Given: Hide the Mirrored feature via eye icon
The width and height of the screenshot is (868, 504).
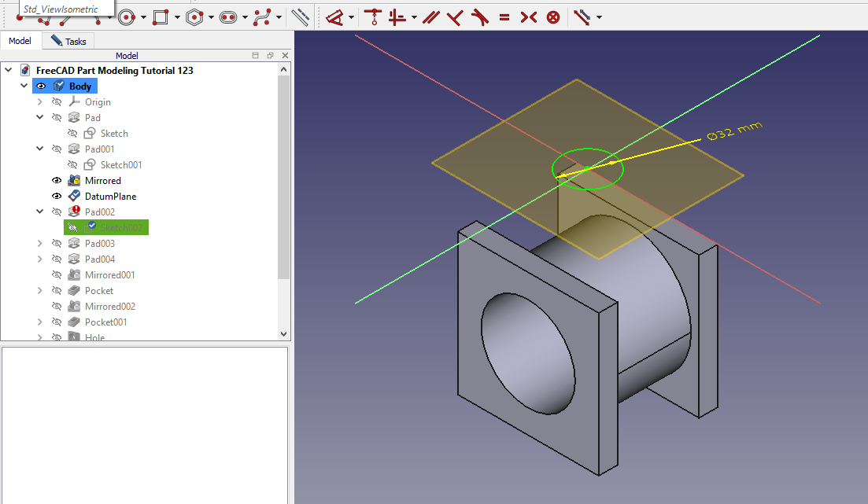Looking at the screenshot, I should [x=57, y=181].
